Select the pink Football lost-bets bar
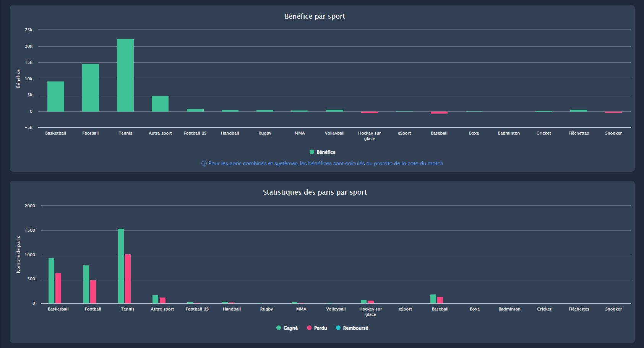 (x=93, y=292)
